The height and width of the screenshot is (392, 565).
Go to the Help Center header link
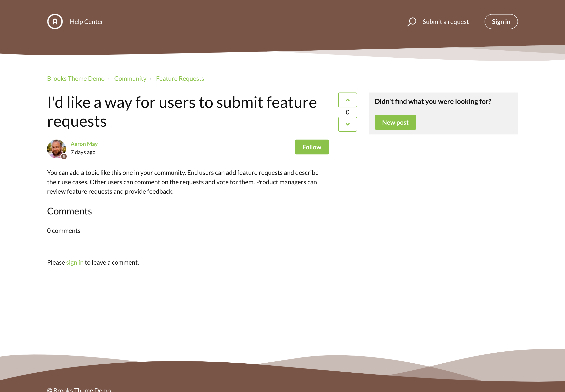(87, 22)
